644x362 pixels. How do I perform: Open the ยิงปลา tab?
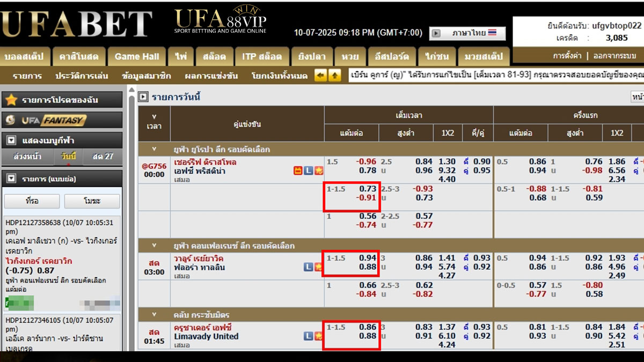[311, 56]
